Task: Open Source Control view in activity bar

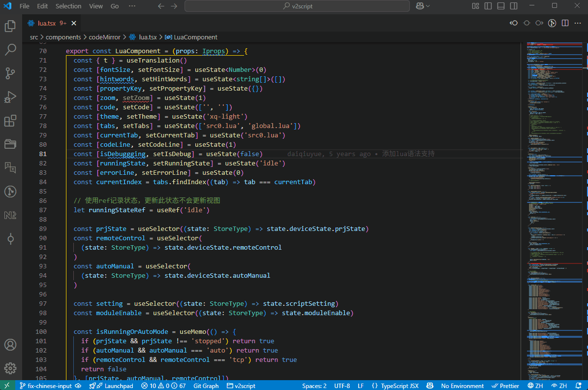Action: (x=10, y=73)
